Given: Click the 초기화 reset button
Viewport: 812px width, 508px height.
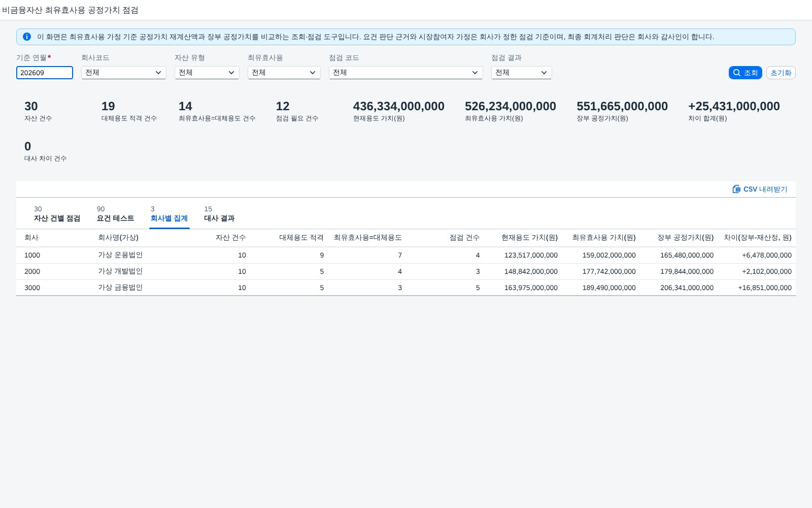Looking at the screenshot, I should (781, 73).
